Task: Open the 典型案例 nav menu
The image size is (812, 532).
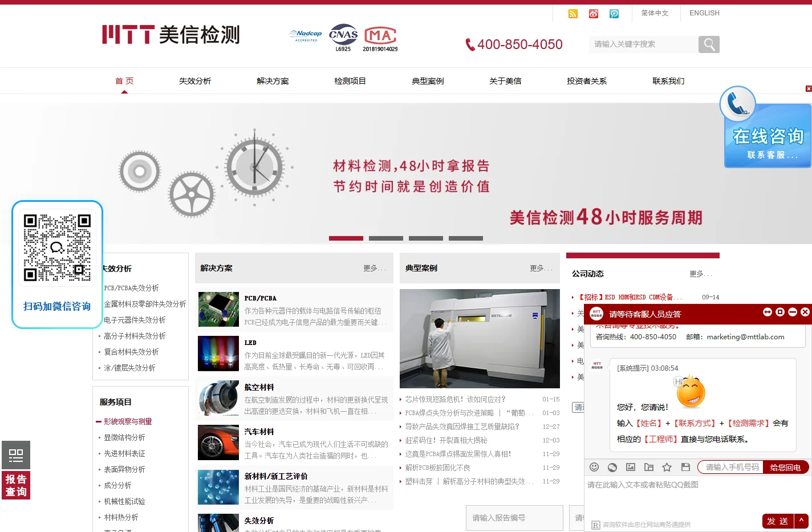Action: [428, 81]
